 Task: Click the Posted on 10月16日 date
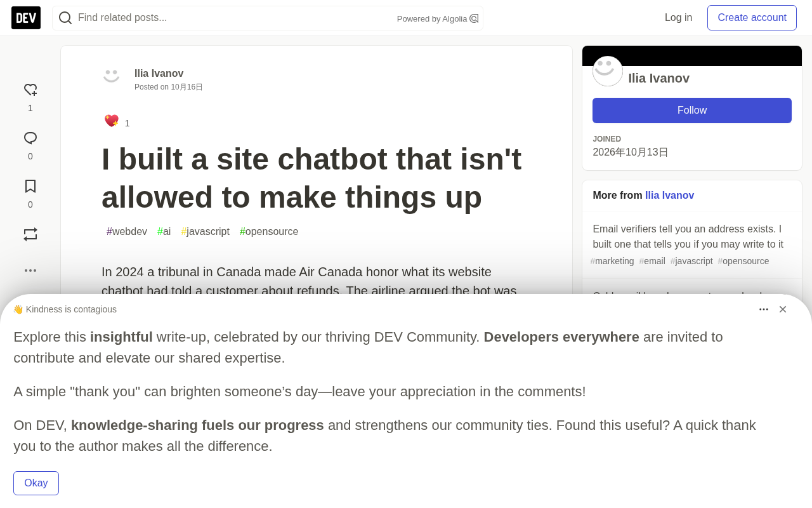[x=169, y=87]
